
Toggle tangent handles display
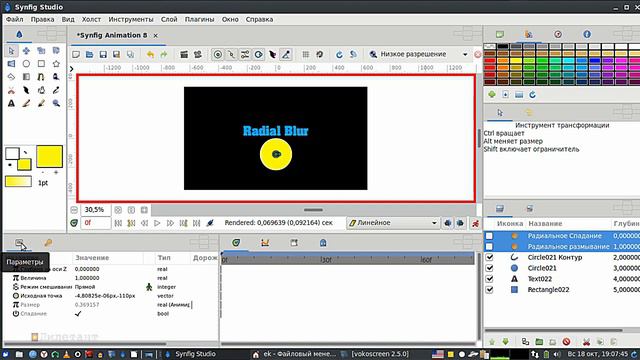tap(245, 54)
